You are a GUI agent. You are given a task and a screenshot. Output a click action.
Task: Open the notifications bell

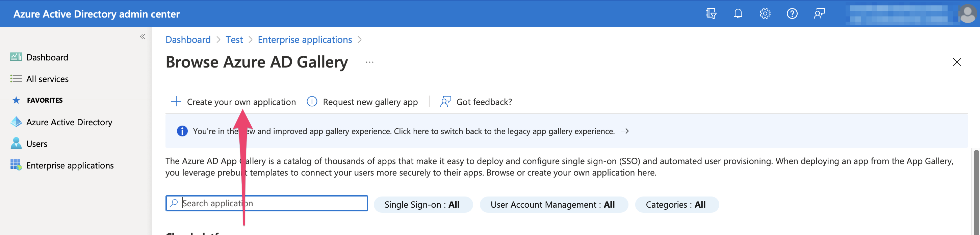[x=738, y=14]
